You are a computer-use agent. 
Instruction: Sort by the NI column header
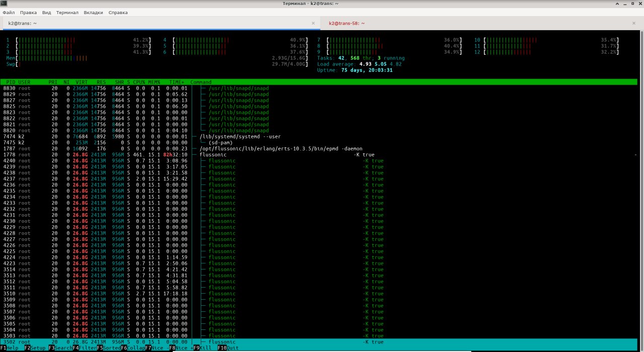coord(66,82)
